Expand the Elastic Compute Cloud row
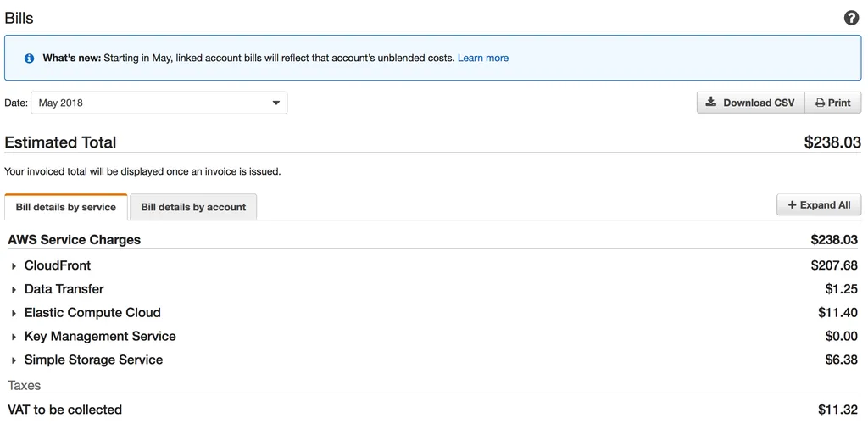868x424 pixels. [14, 313]
